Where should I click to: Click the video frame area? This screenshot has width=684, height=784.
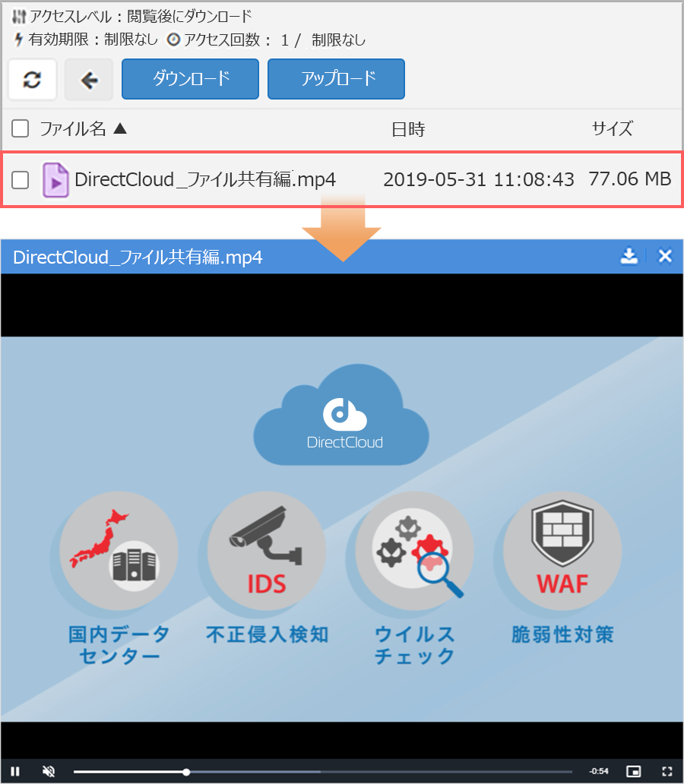click(342, 529)
